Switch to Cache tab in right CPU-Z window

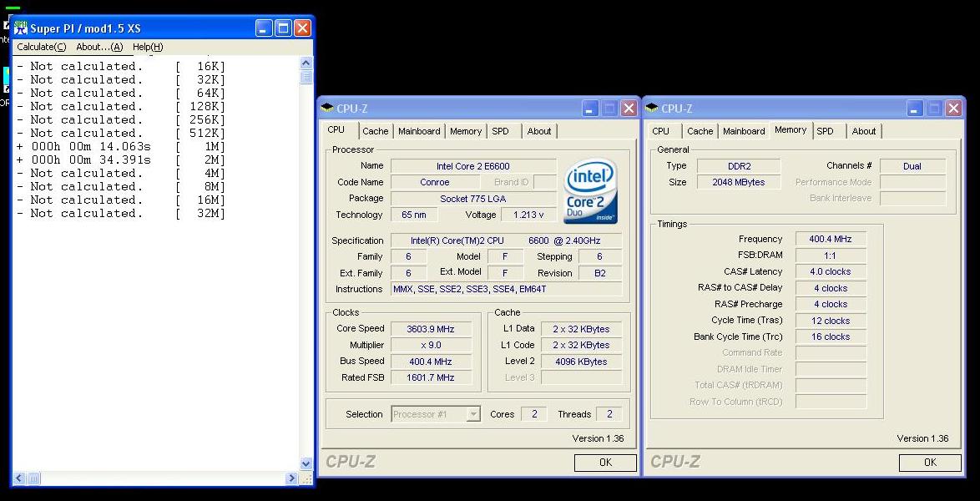coord(700,131)
